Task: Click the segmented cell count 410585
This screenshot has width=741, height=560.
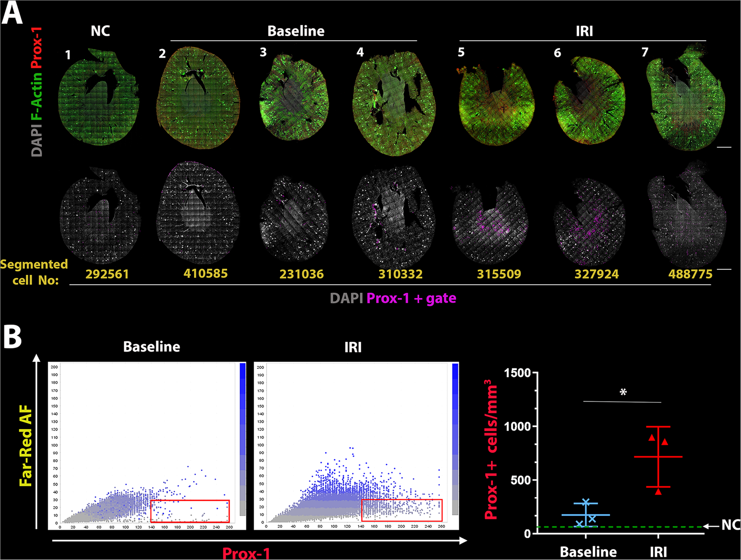Action: click(x=206, y=273)
